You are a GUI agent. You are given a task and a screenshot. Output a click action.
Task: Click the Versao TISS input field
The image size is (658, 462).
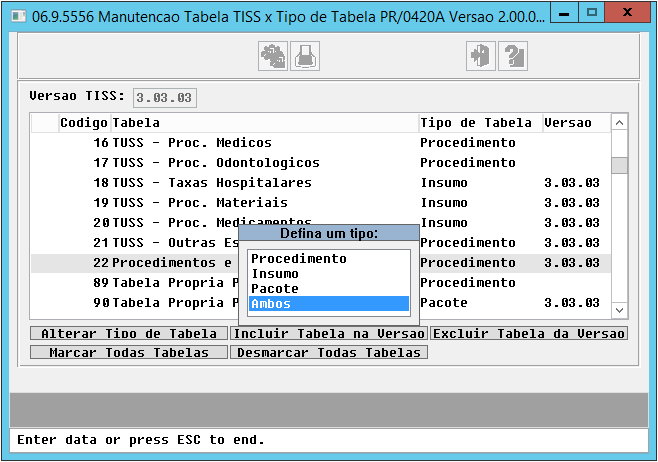coord(164,98)
